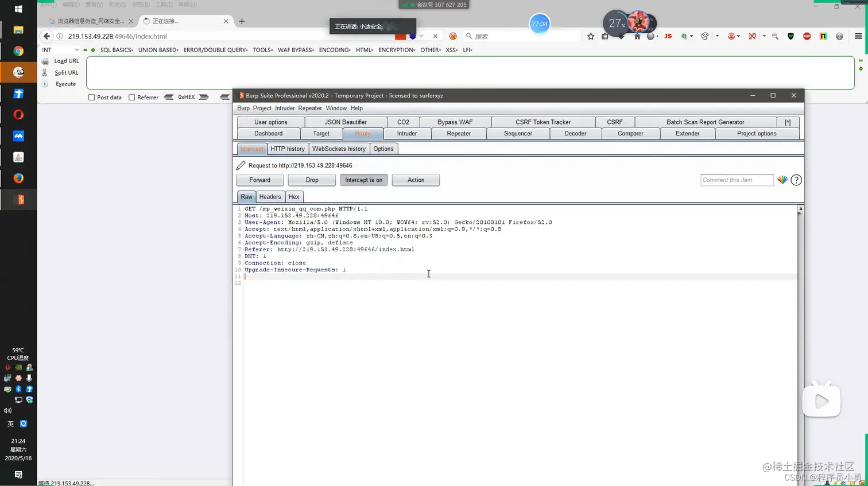868x486 pixels.
Task: Click the Action button
Action: coord(416,180)
